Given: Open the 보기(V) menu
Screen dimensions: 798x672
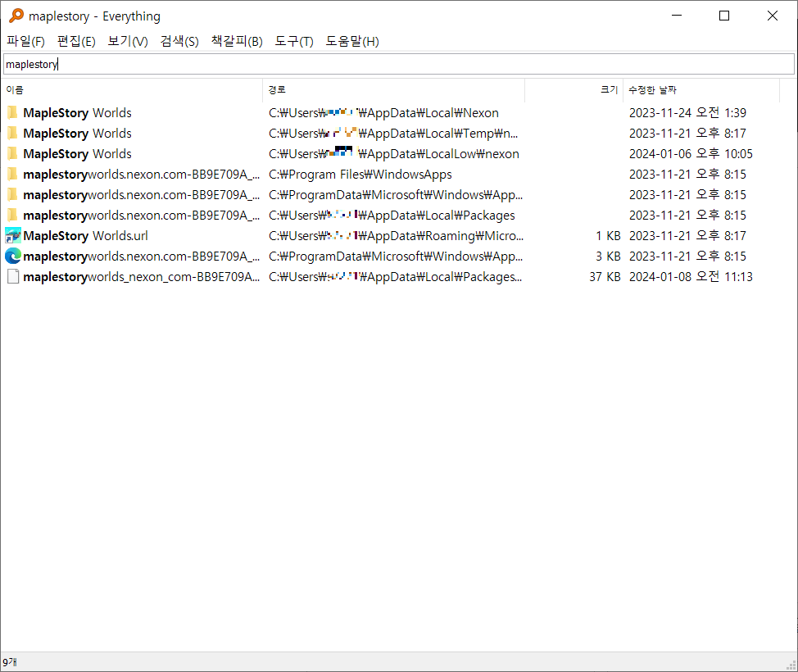Looking at the screenshot, I should click(x=128, y=41).
